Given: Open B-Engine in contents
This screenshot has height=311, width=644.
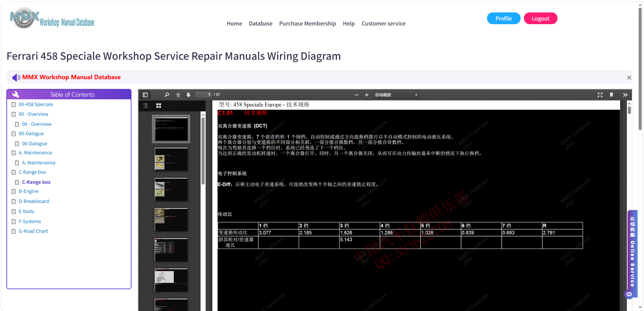Looking at the screenshot, I should coord(29,191).
